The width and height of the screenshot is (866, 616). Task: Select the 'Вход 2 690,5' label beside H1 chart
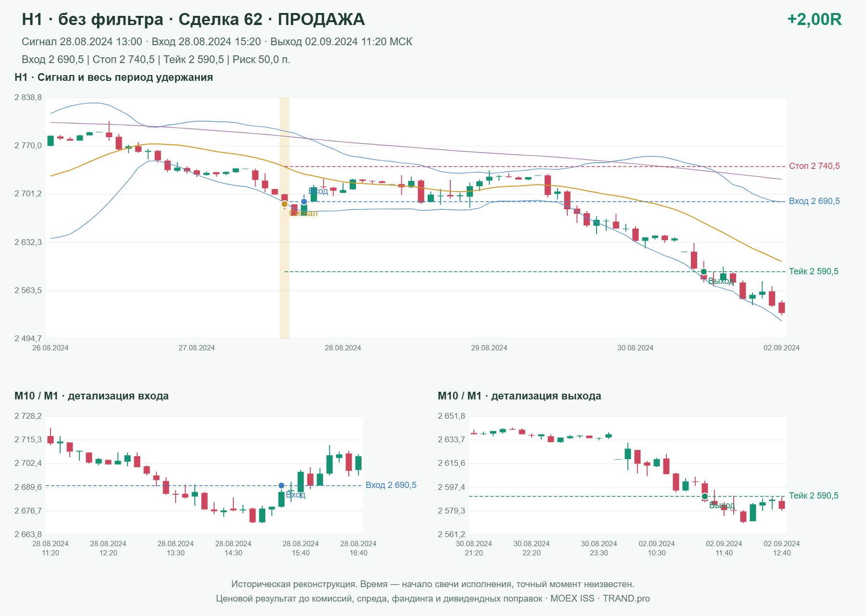click(x=814, y=201)
